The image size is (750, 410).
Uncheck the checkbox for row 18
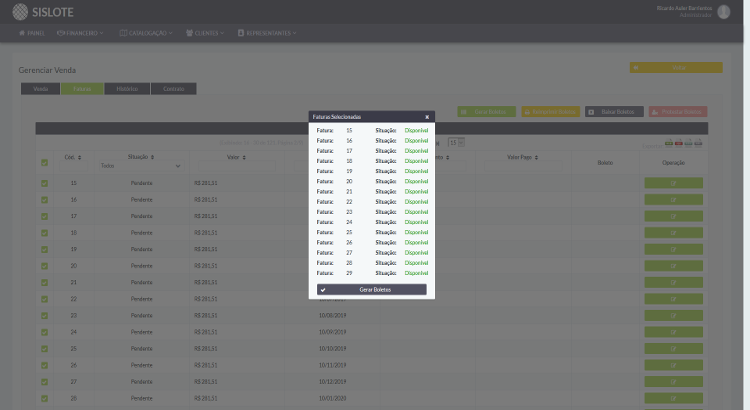44,233
